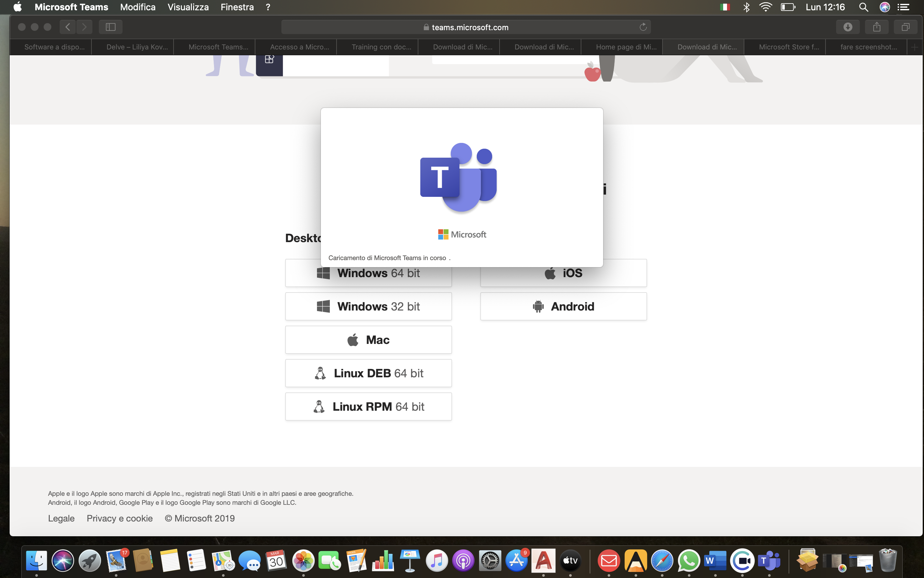Open Microsoft Teams icon in Dock

click(769, 561)
